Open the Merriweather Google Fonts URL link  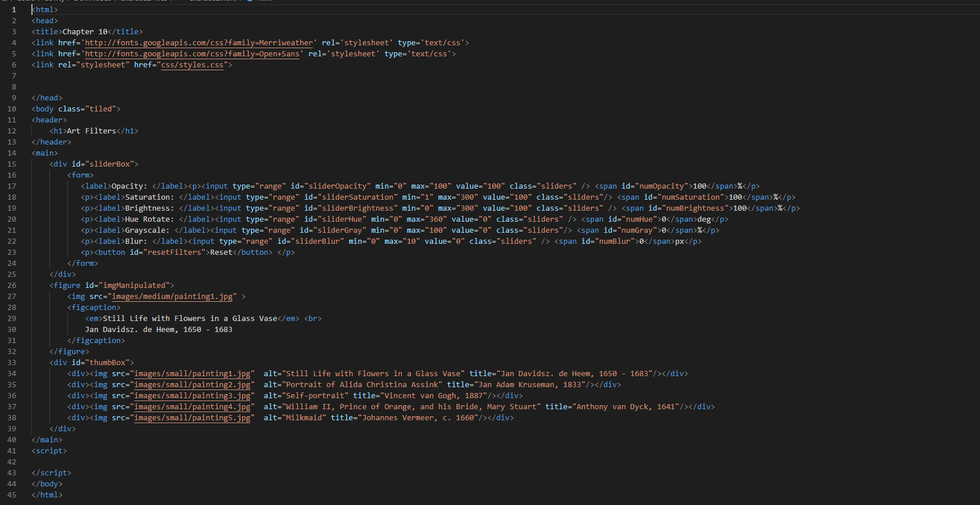tap(199, 43)
